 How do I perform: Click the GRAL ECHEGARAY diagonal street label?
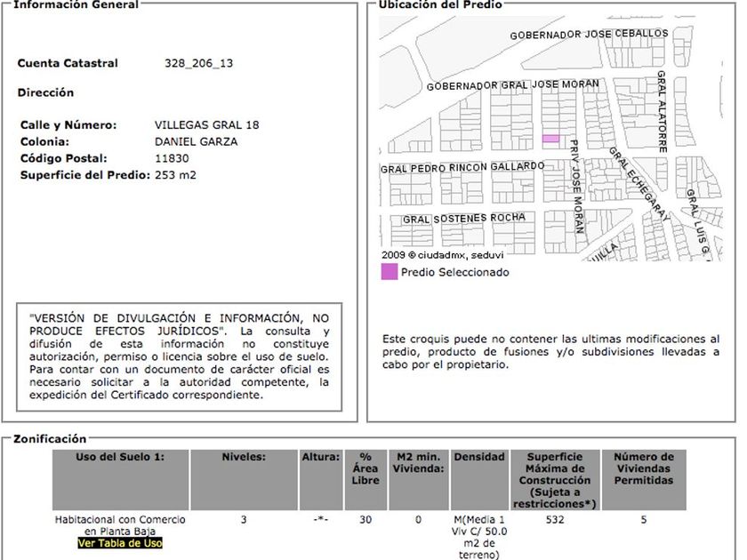639,184
